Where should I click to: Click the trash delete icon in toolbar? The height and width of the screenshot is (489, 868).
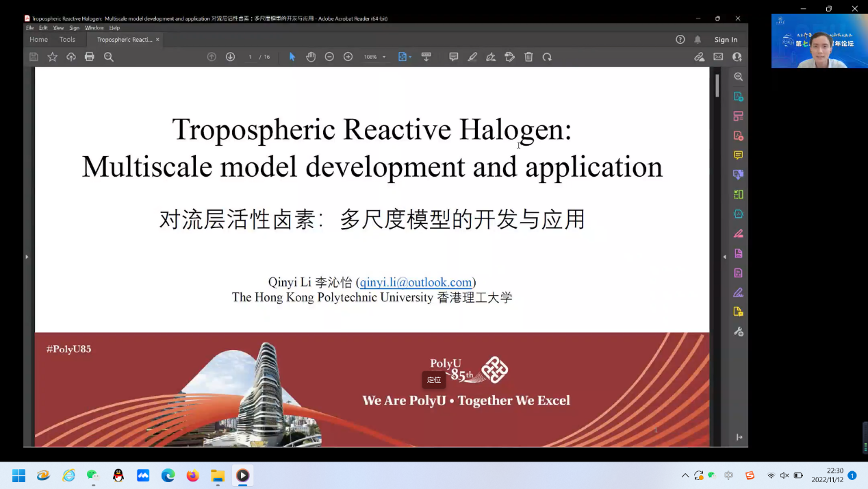528,57
